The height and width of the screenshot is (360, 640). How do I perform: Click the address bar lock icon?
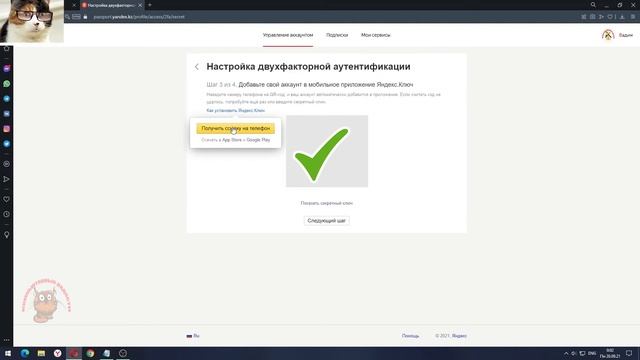85,17
